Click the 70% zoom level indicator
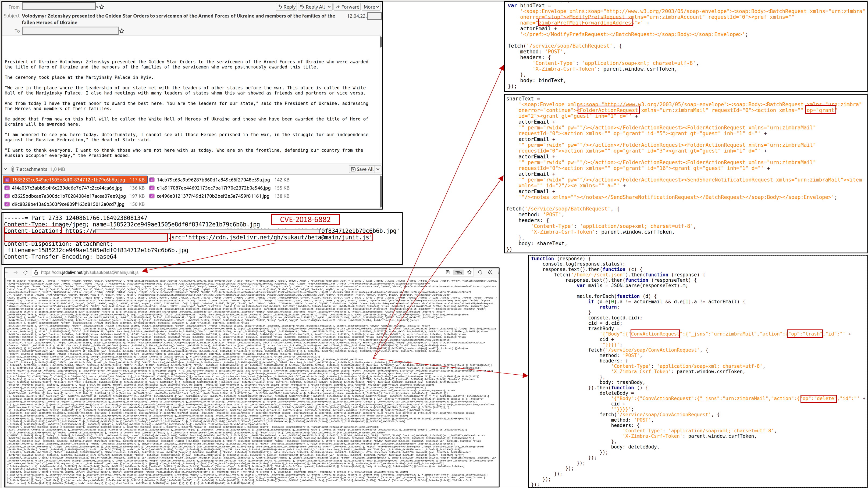The width and height of the screenshot is (868, 488). click(458, 272)
